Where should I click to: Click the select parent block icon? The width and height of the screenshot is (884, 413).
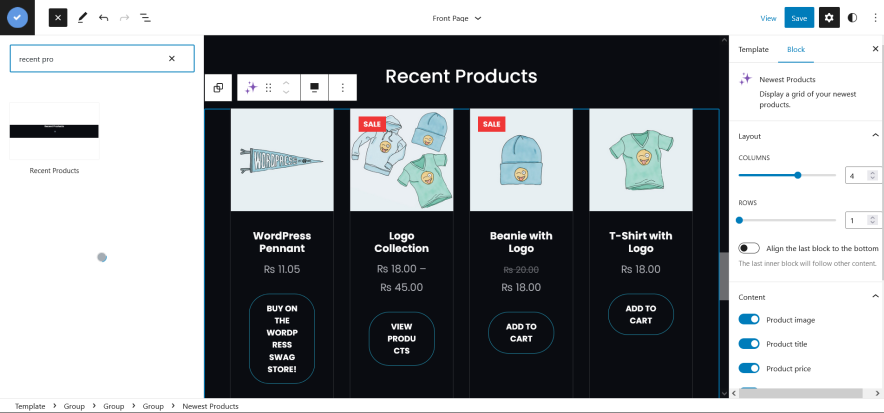point(218,88)
